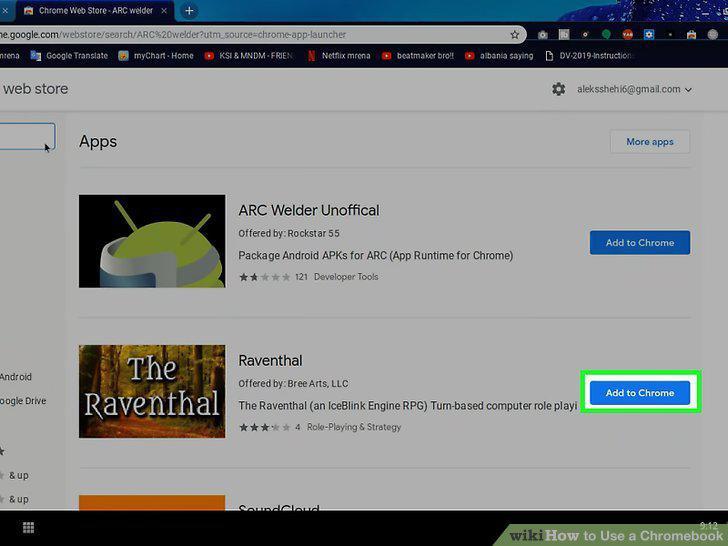Open the myChart - Home bookmark
The image size is (728, 546).
tap(156, 56)
